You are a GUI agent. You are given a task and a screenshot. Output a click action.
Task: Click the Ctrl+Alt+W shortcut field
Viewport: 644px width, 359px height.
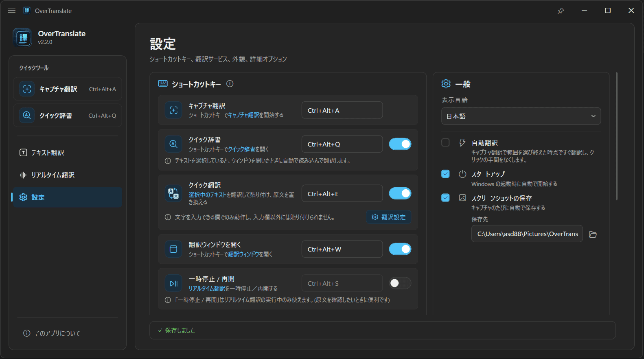point(342,249)
